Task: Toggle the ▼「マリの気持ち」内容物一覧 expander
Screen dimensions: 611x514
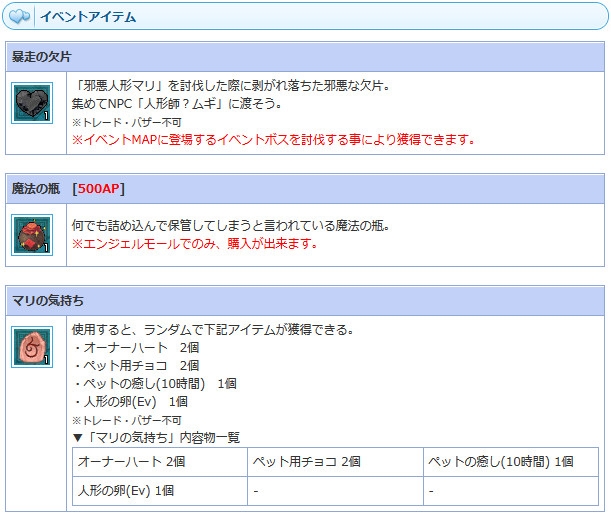Action: pos(156,438)
